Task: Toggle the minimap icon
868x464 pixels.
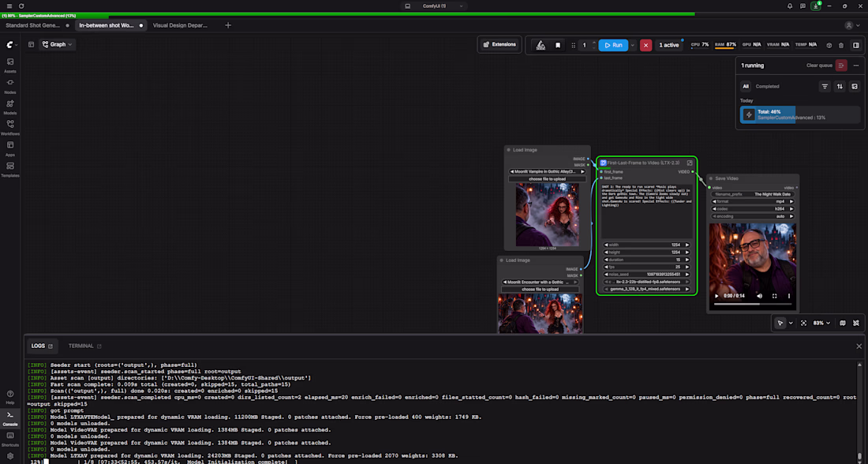Action: tap(843, 323)
